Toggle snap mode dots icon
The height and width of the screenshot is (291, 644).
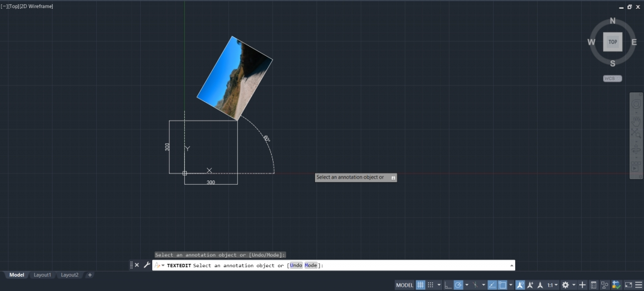tap(430, 285)
